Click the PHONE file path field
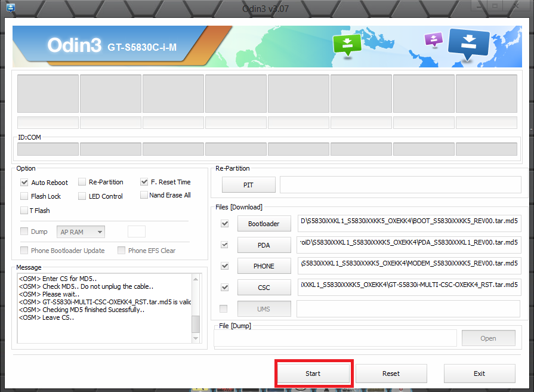This screenshot has height=392, width=534. [x=409, y=266]
